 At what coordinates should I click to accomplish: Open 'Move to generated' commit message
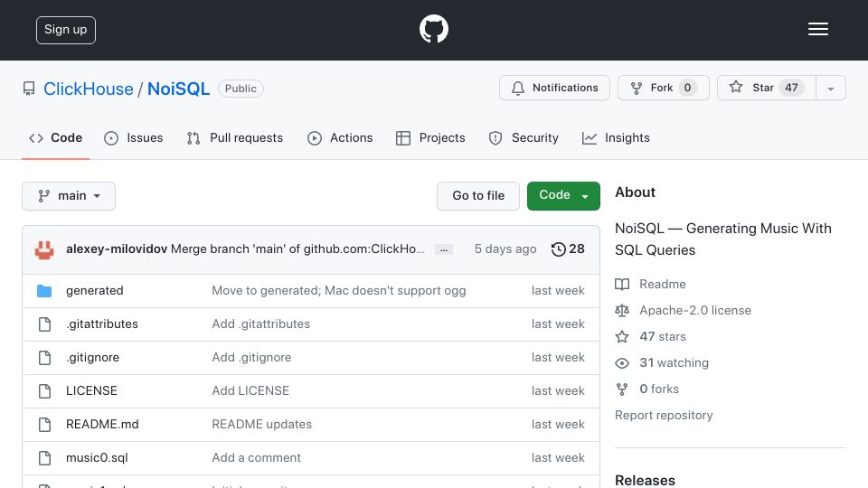coord(339,290)
